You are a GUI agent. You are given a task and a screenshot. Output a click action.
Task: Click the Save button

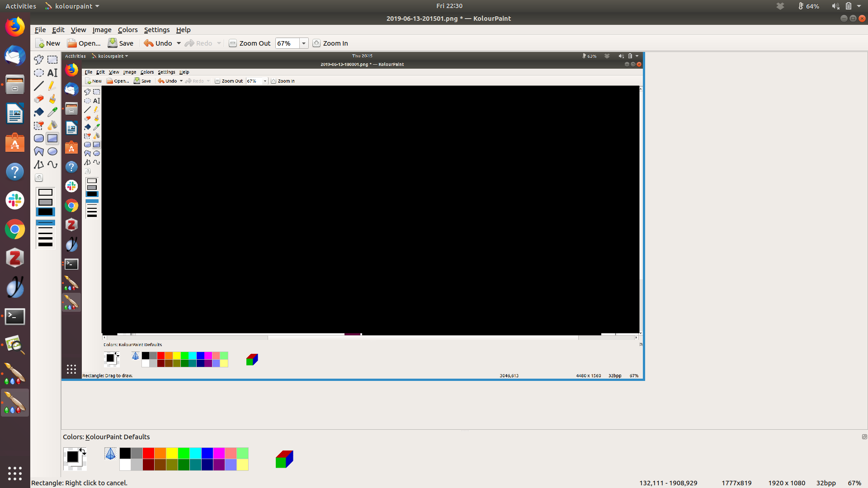tap(121, 43)
